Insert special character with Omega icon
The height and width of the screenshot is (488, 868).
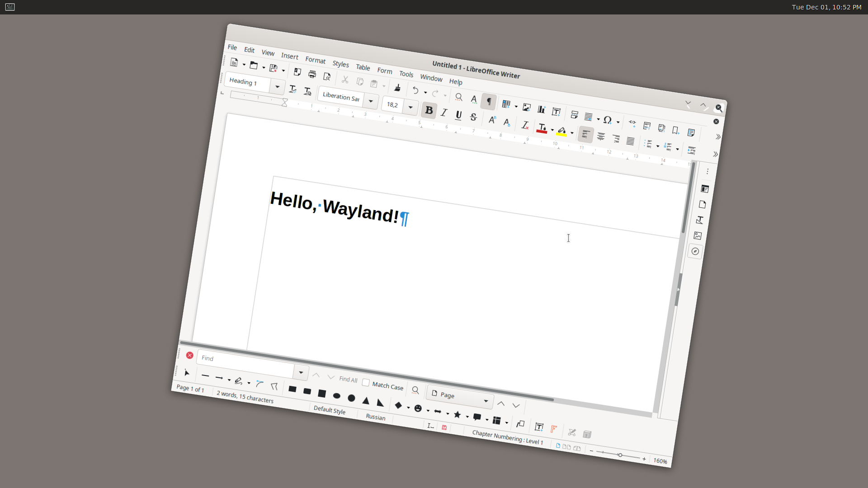(607, 120)
